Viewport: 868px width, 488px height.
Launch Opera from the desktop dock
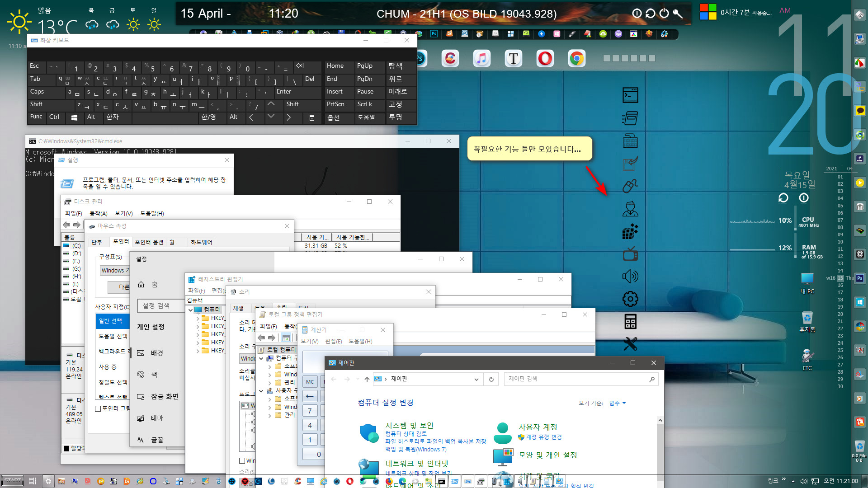545,58
